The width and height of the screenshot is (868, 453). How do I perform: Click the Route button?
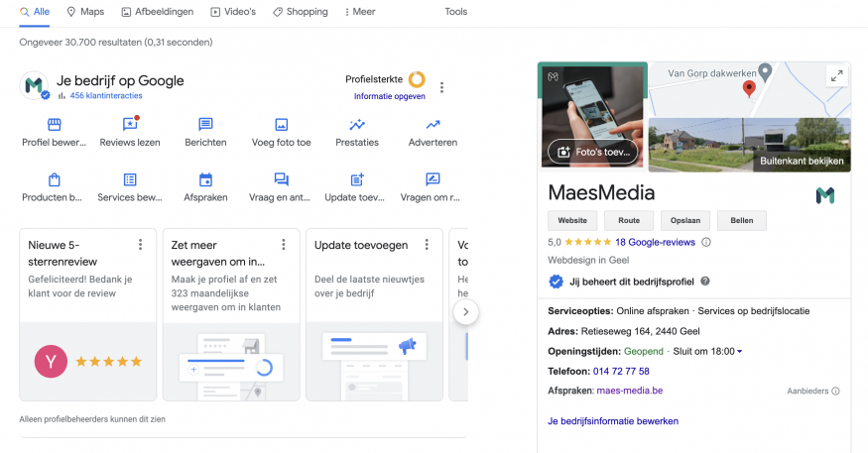click(x=629, y=220)
